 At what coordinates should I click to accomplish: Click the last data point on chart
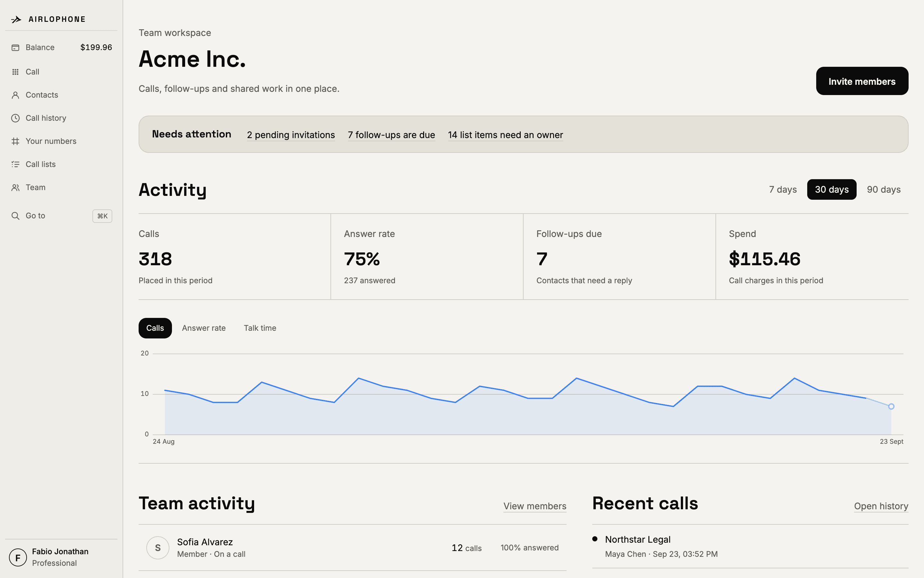(891, 406)
